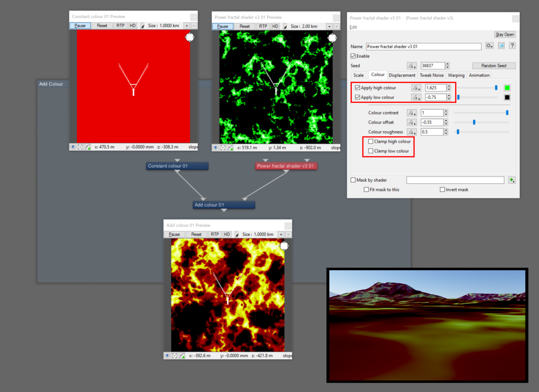Open the gear settings icon beside the Name field
Screen dimensions: 539x392
(489, 46)
